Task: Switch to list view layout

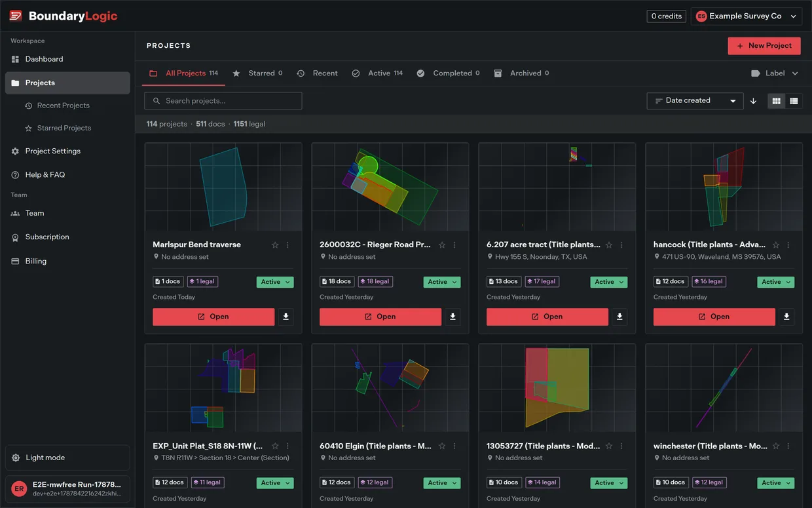Action: click(794, 101)
